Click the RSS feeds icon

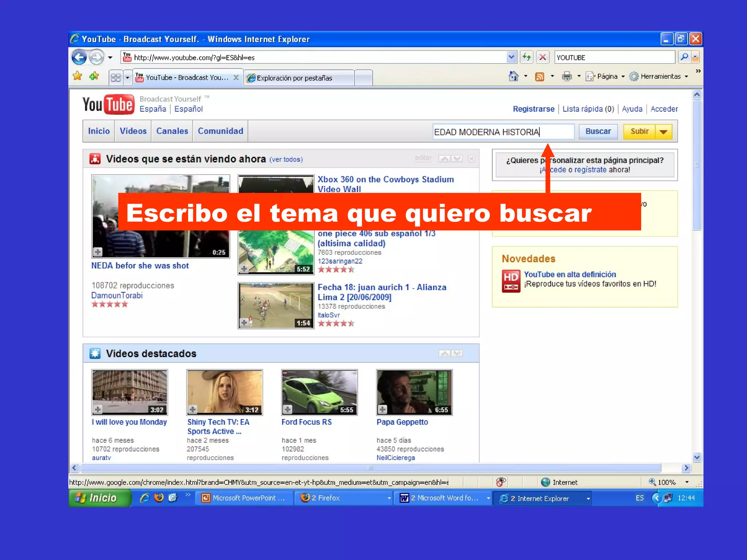pos(539,77)
